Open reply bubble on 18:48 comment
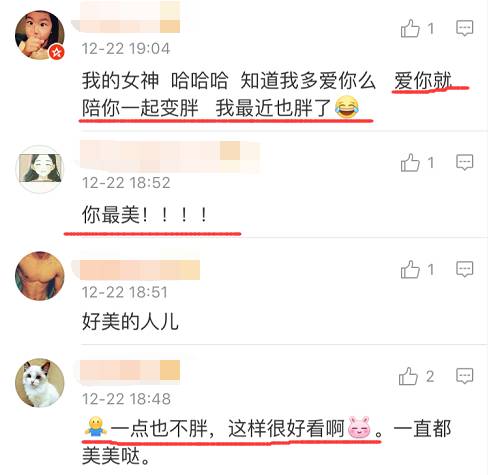The image size is (488, 475). 465,376
